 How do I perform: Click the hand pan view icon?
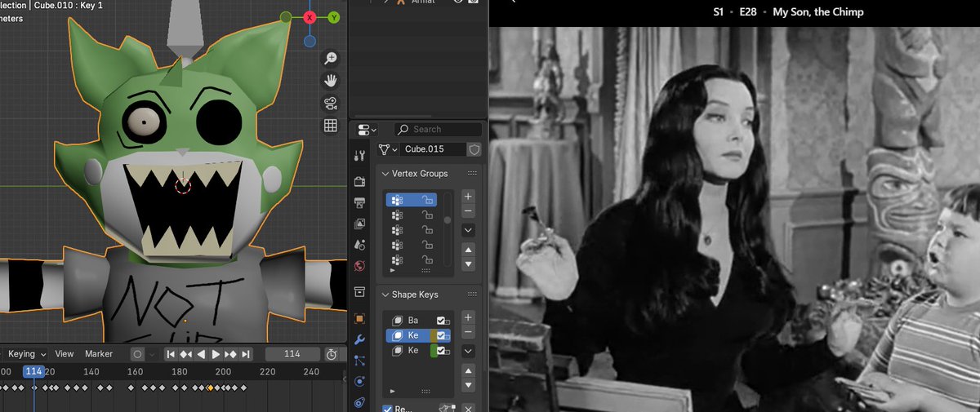pyautogui.click(x=331, y=81)
